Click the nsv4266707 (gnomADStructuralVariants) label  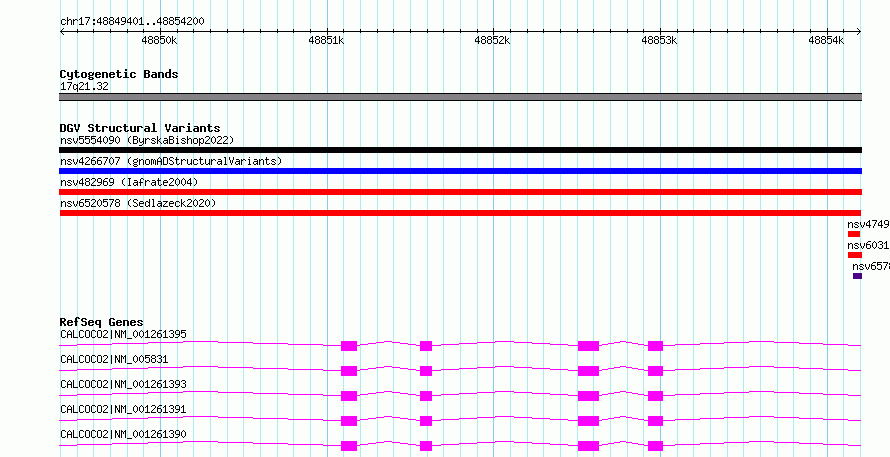click(171, 161)
